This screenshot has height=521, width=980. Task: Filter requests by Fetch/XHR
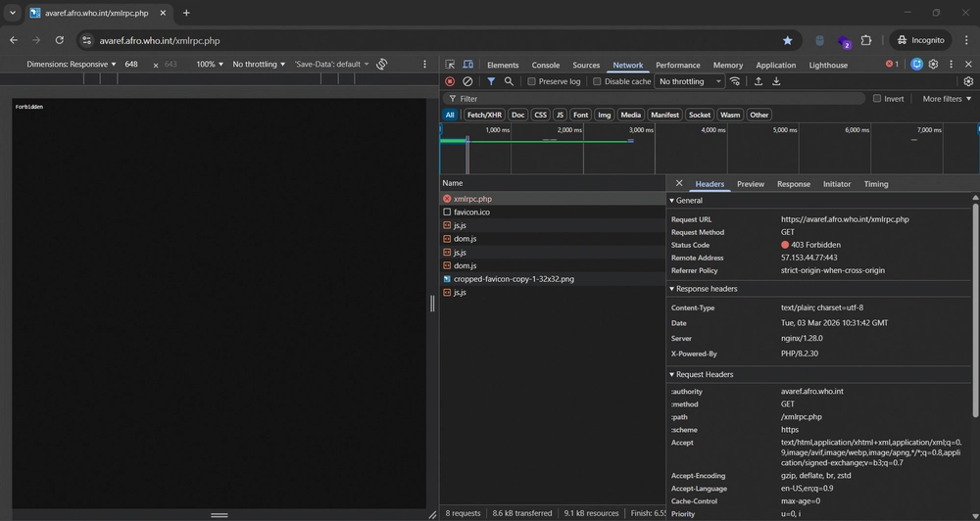(x=484, y=115)
